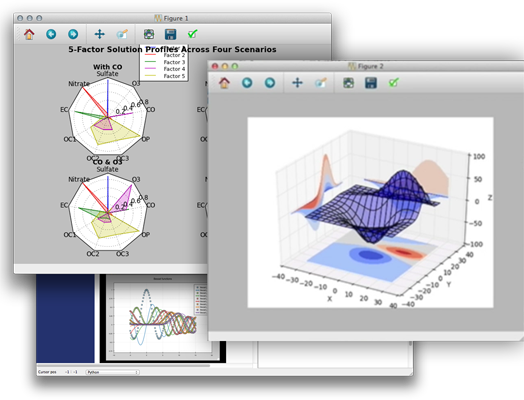
Task: Click the Z axis label in Figure 2
Action: click(x=490, y=198)
